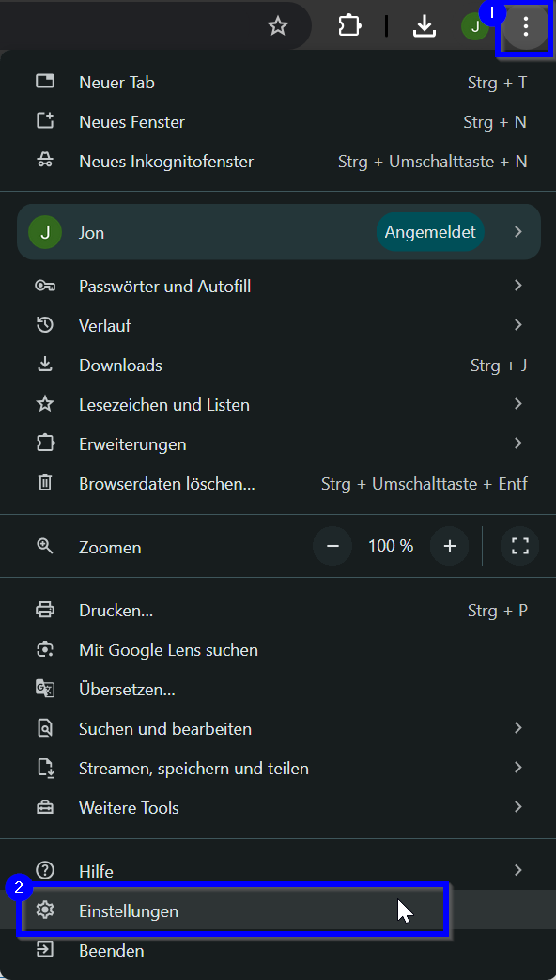Zoom in with the plus button
Screen dimensions: 556x980
point(449,546)
